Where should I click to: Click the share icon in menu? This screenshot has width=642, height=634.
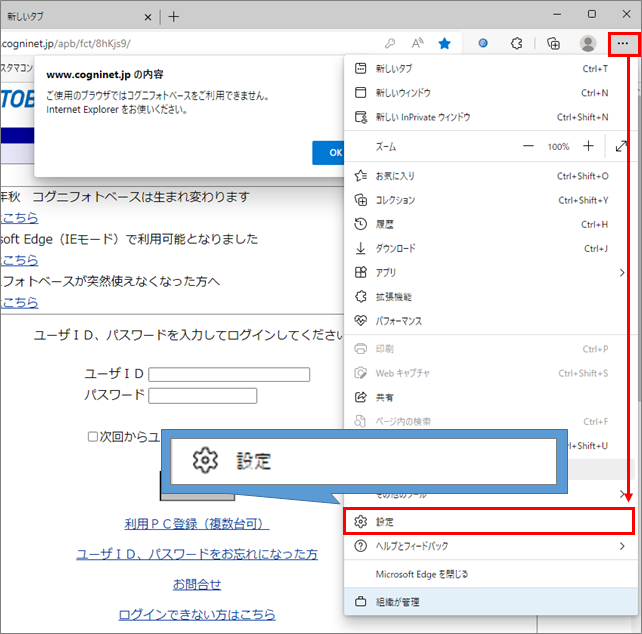(x=361, y=397)
